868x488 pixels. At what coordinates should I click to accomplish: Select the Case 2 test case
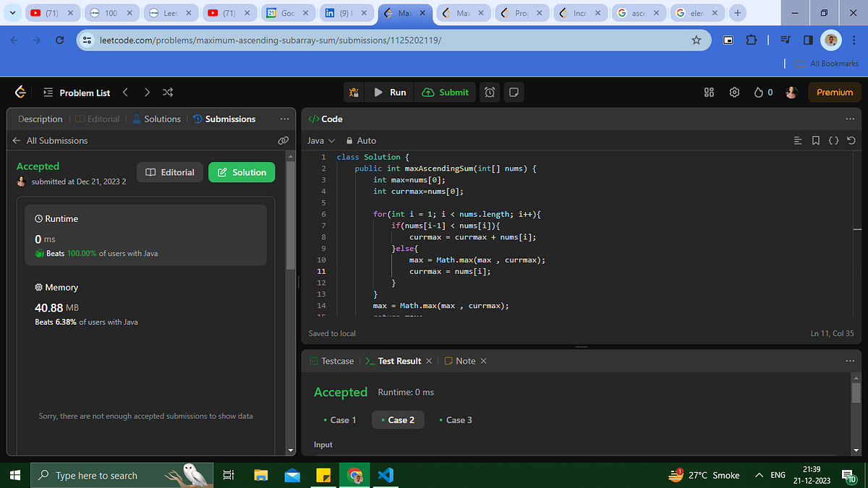pyautogui.click(x=398, y=420)
